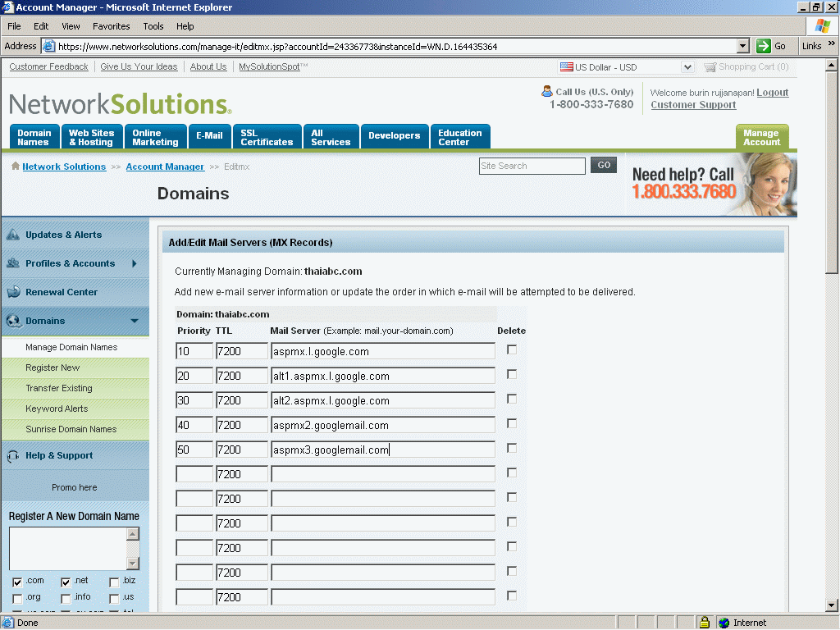Click the Profiles & Accounts sidebar icon

point(13,263)
